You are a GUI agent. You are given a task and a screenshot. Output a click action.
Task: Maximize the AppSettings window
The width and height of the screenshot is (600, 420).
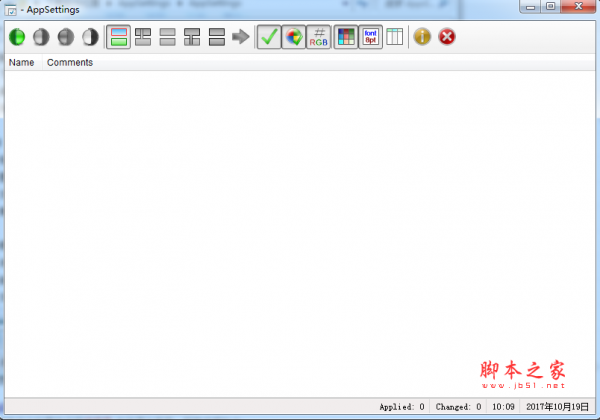(551, 7)
